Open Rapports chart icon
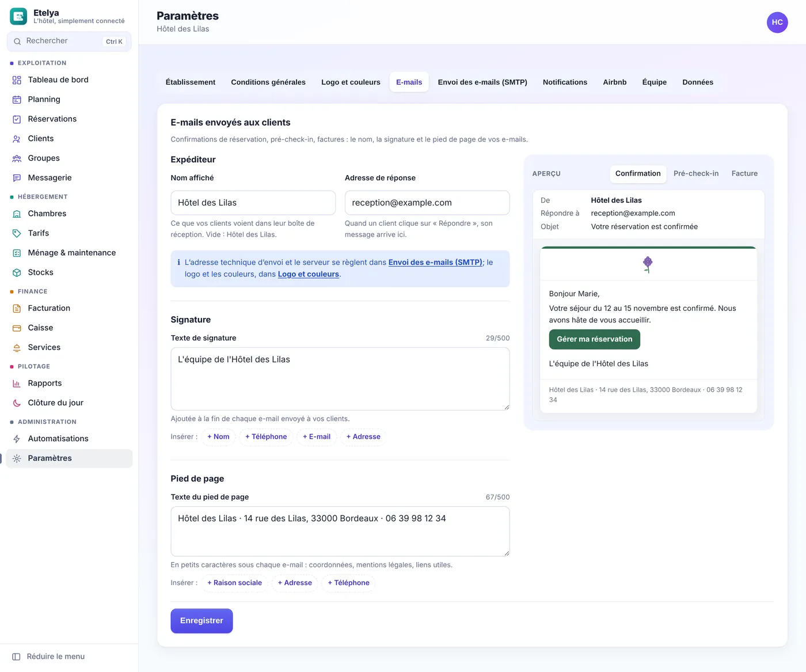 17,384
